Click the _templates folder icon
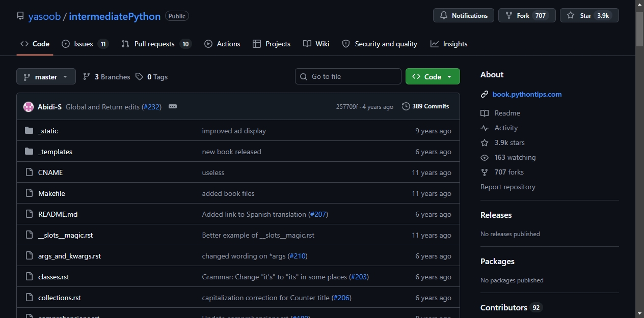The width and height of the screenshot is (644, 318). click(29, 152)
